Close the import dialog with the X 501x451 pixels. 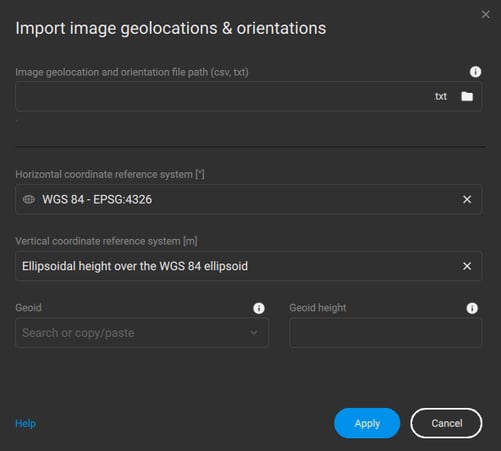485,14
